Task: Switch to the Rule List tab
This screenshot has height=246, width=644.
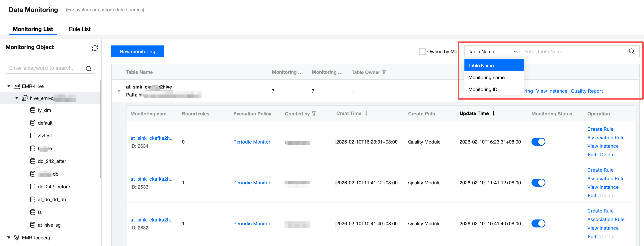Action: [79, 29]
